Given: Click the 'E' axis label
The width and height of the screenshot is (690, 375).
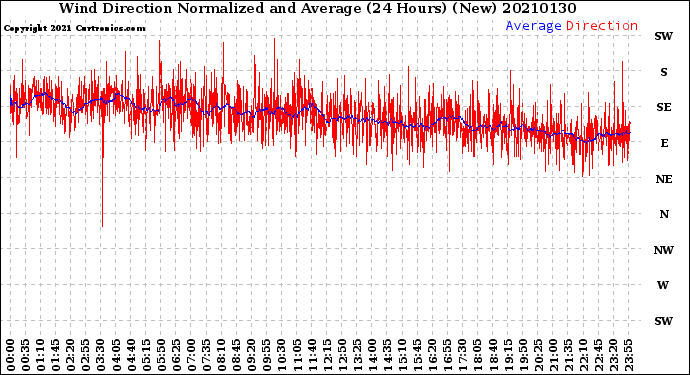Looking at the screenshot, I should [x=664, y=143].
